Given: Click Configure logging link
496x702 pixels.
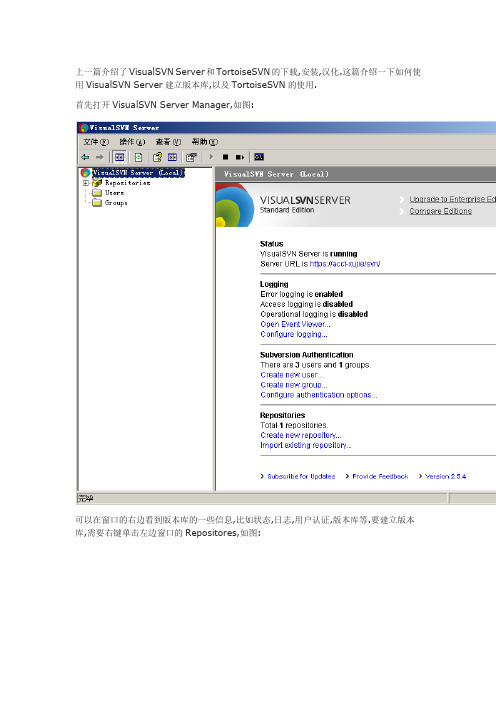Looking at the screenshot, I should [x=294, y=334].
